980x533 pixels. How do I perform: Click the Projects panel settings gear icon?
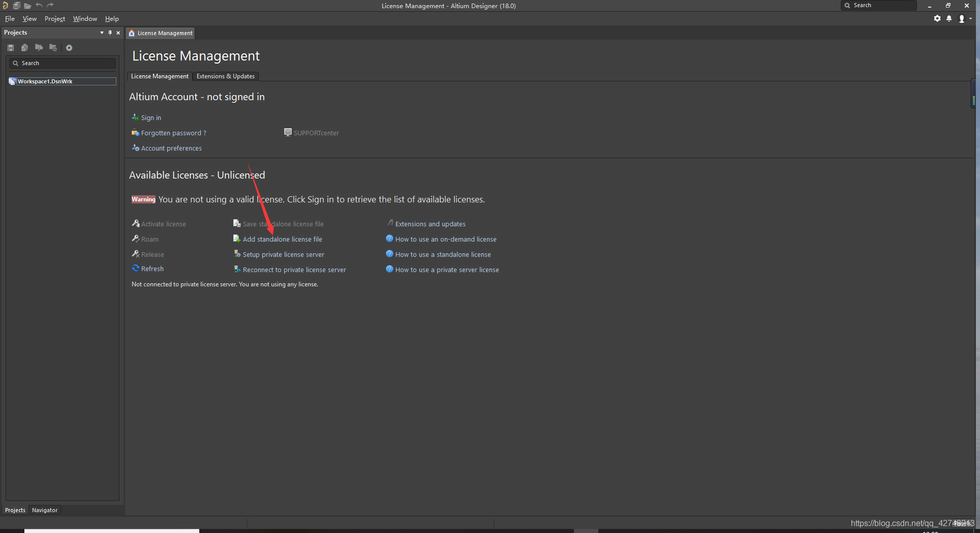(69, 48)
